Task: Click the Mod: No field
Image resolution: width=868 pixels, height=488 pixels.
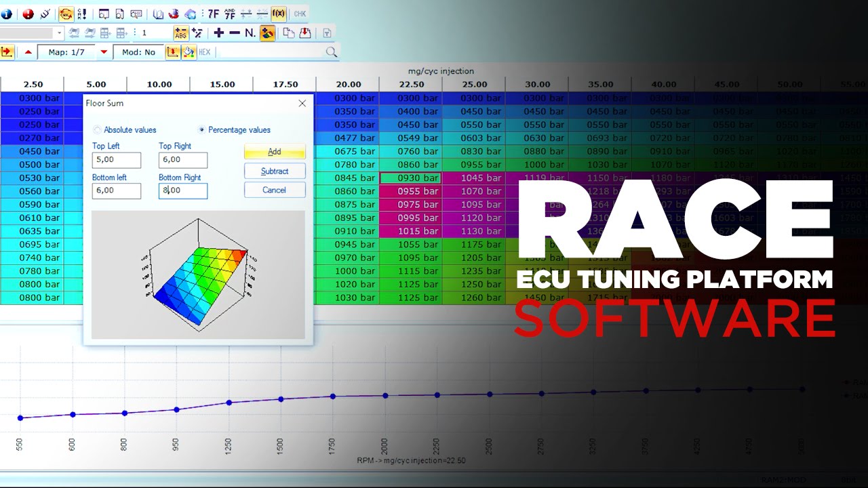Action: coord(138,52)
